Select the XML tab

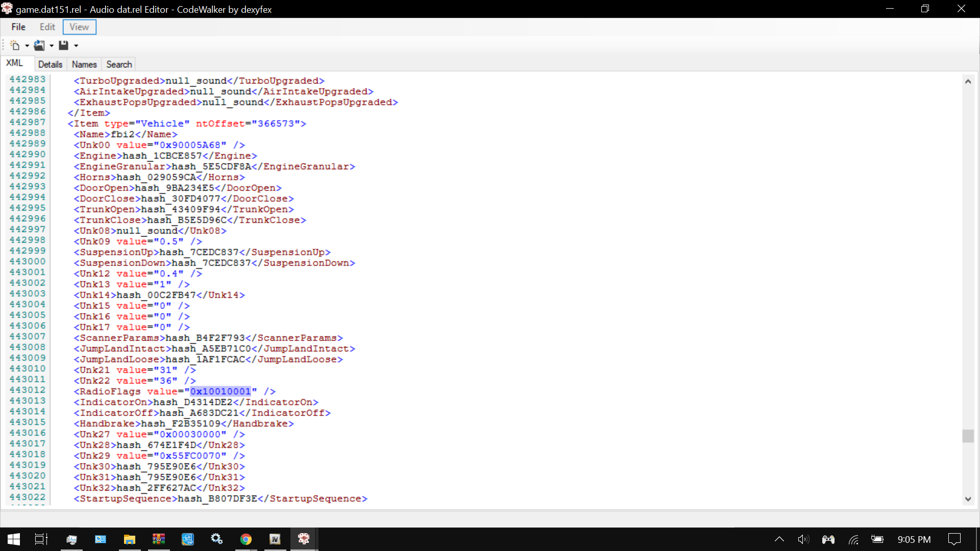[14, 63]
